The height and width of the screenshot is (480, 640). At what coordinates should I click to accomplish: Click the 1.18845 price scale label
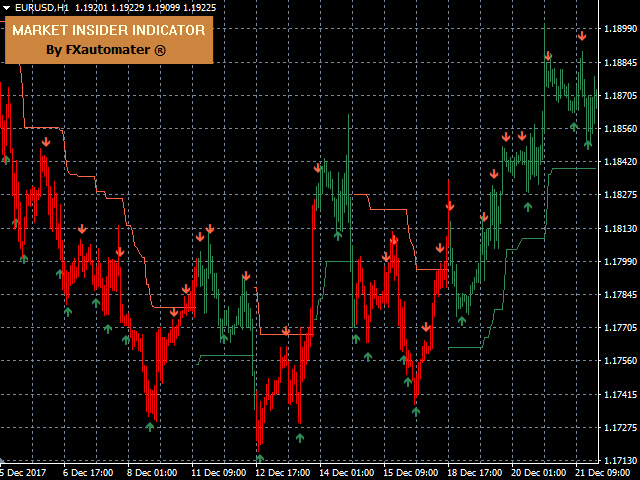pos(620,62)
